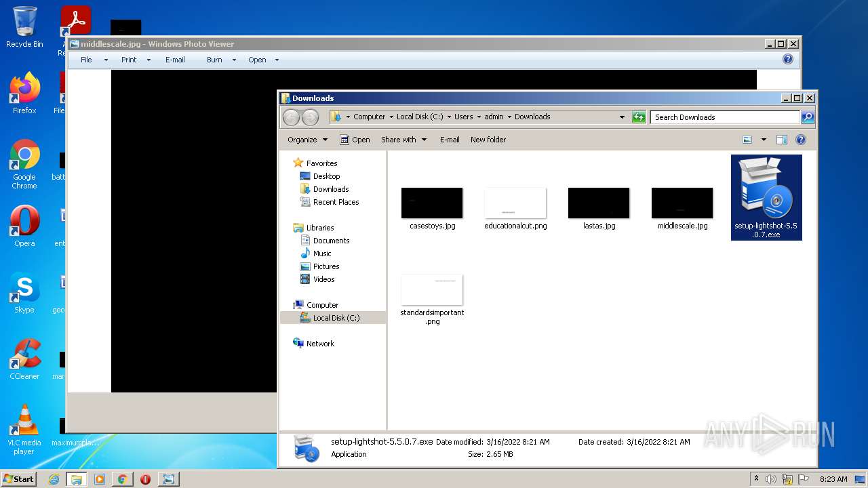Click Explorer forward navigation arrow

click(x=310, y=117)
